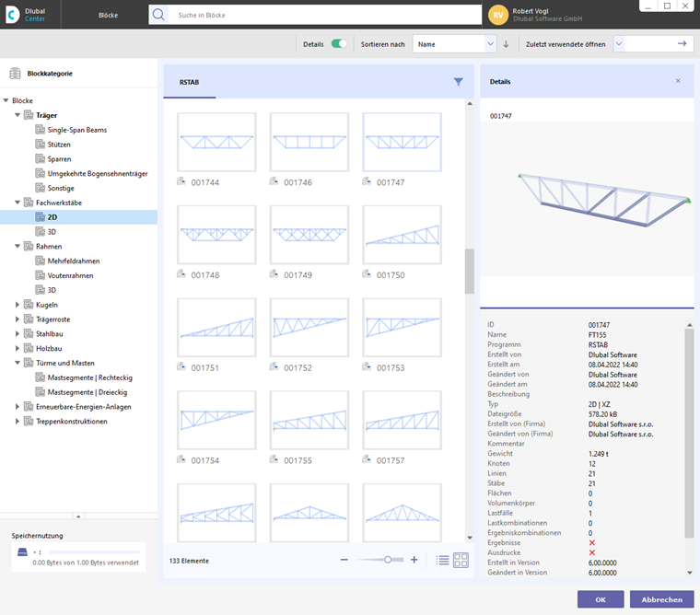Click the '133 Elemente' count text

click(189, 561)
